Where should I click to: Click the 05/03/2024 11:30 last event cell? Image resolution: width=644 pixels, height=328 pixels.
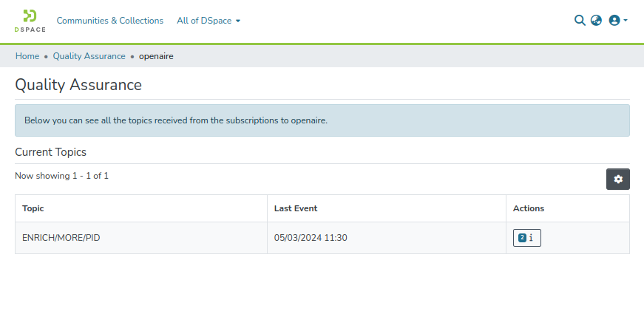coord(311,238)
